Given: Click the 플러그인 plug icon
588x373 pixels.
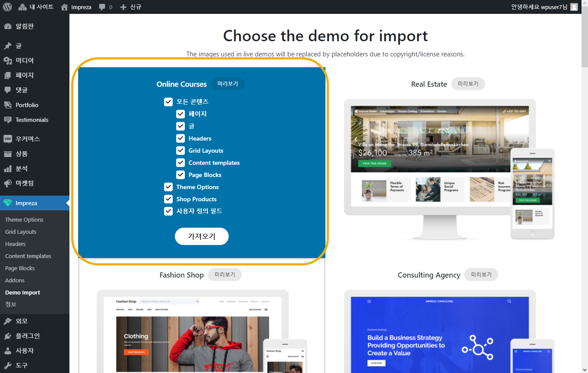Looking at the screenshot, I should [8, 336].
